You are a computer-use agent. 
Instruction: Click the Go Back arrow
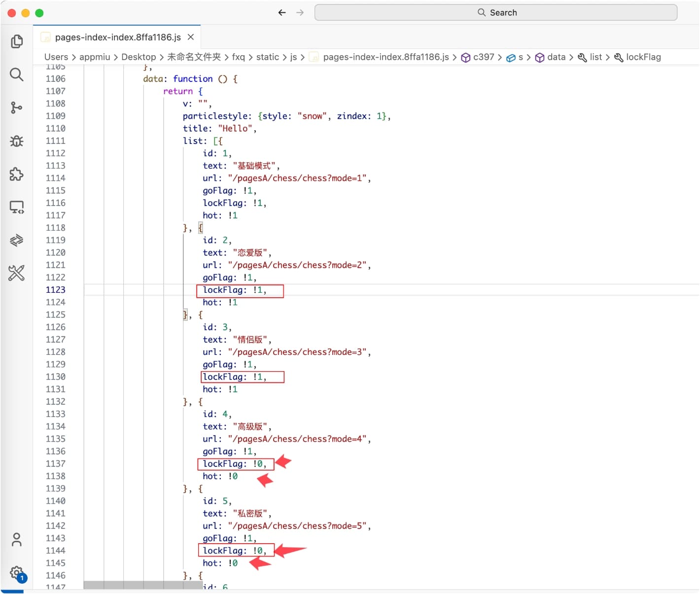(282, 13)
